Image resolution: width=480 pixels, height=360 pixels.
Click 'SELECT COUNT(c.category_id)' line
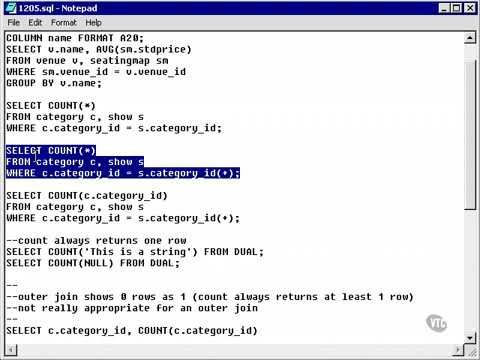click(87, 196)
